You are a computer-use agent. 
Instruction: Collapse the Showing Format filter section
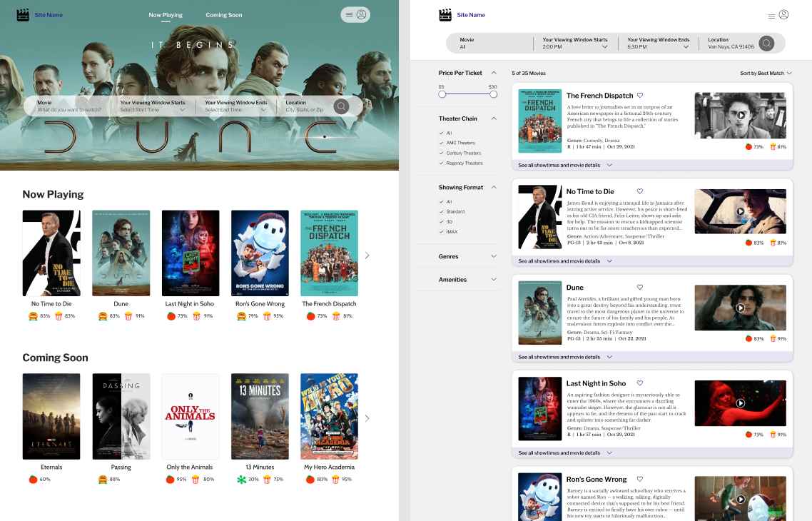point(494,188)
